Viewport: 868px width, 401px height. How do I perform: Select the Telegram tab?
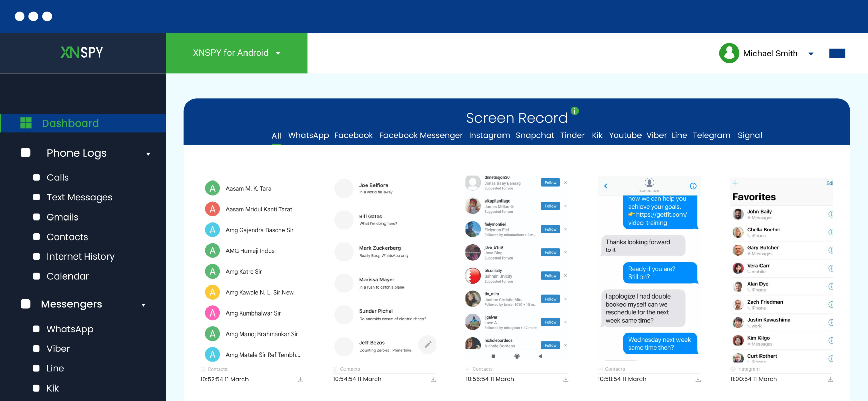click(x=711, y=135)
